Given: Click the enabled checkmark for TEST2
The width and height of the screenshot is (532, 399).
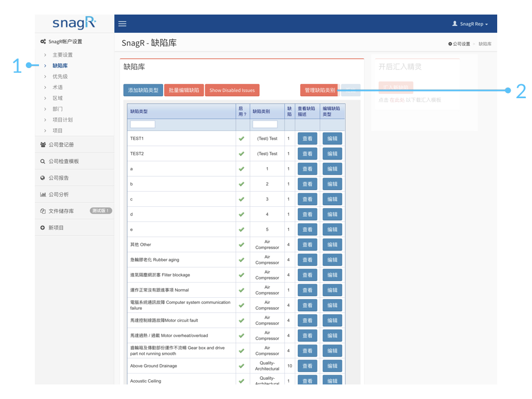Looking at the screenshot, I should point(242,154).
